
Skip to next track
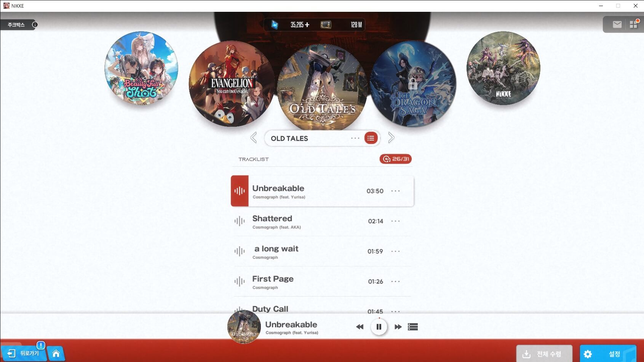[398, 327]
